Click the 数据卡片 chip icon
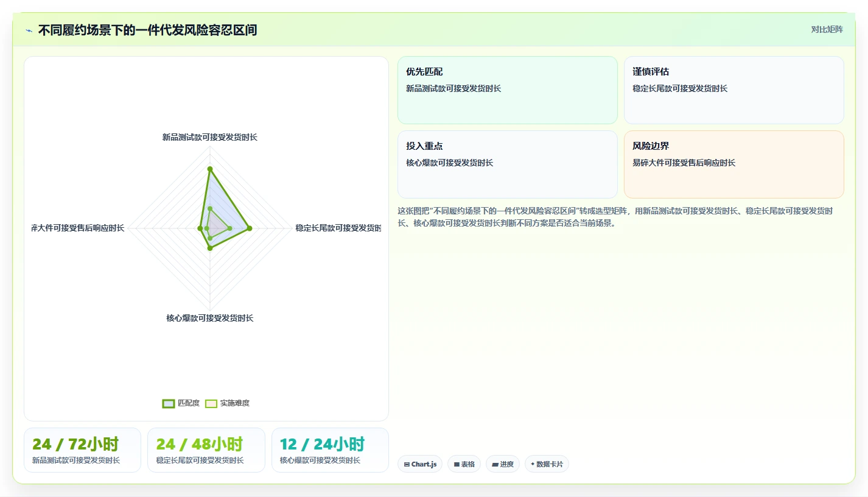This screenshot has height=497, width=868. tap(533, 464)
